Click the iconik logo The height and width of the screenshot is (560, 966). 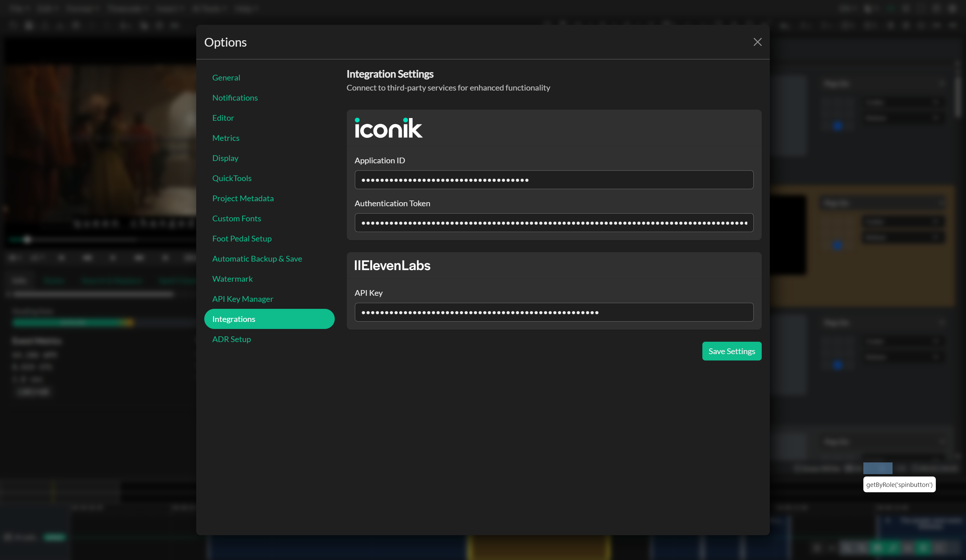tap(388, 128)
